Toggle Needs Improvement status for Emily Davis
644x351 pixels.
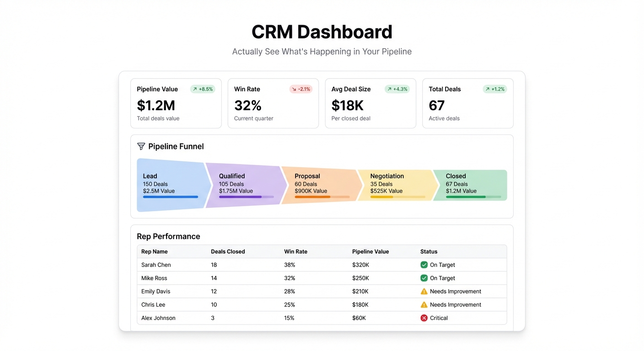coord(452,291)
